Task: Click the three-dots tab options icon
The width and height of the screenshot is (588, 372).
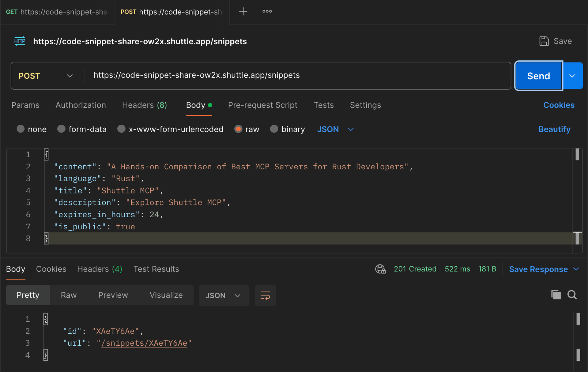Action: coord(267,11)
